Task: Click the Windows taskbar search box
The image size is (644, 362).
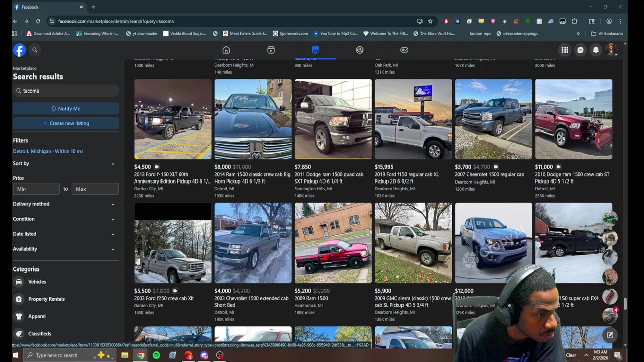Action: click(x=70, y=355)
